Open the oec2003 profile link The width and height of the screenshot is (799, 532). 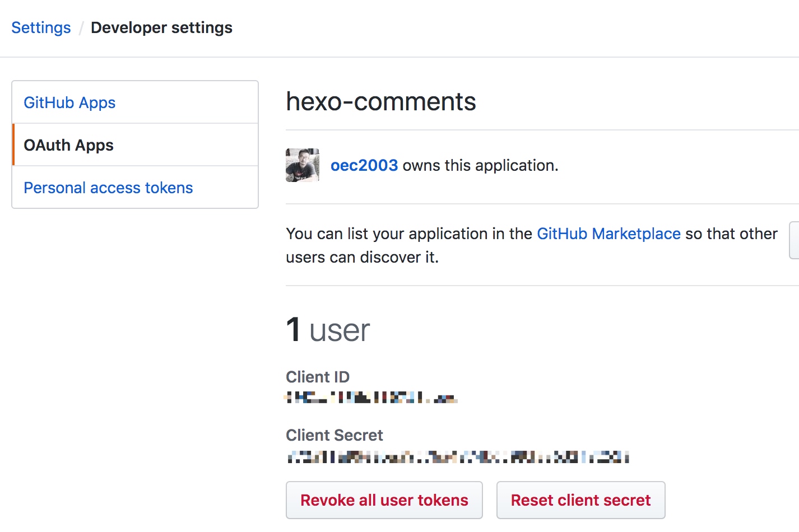coord(364,165)
